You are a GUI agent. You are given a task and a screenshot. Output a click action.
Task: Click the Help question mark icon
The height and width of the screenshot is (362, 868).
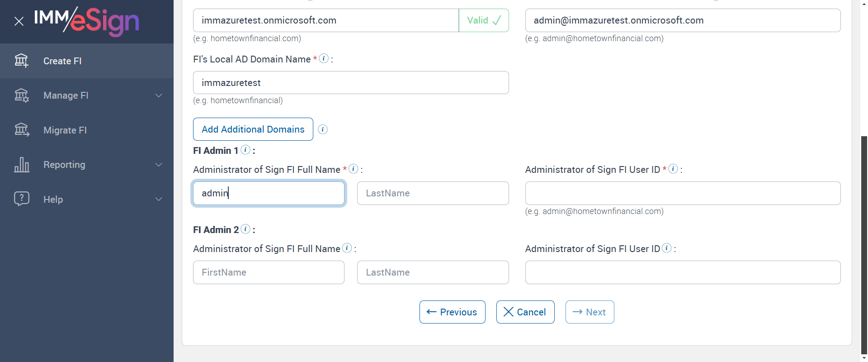click(21, 199)
